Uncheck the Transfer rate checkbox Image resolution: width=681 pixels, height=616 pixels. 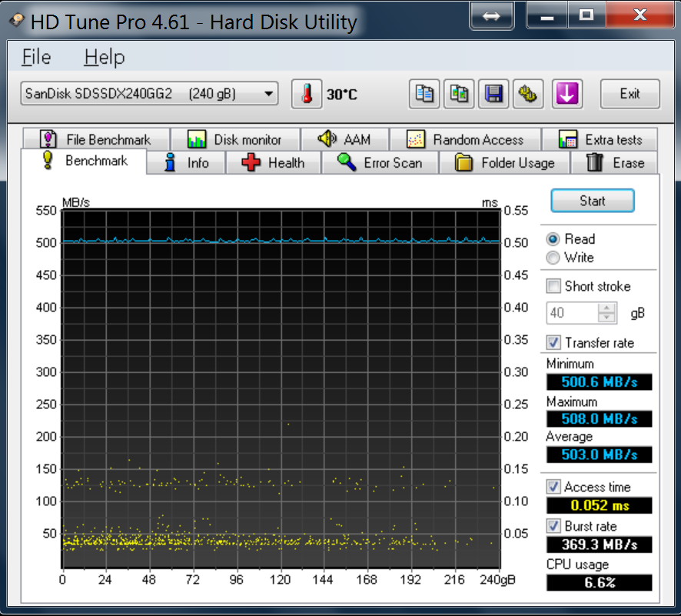[553, 343]
